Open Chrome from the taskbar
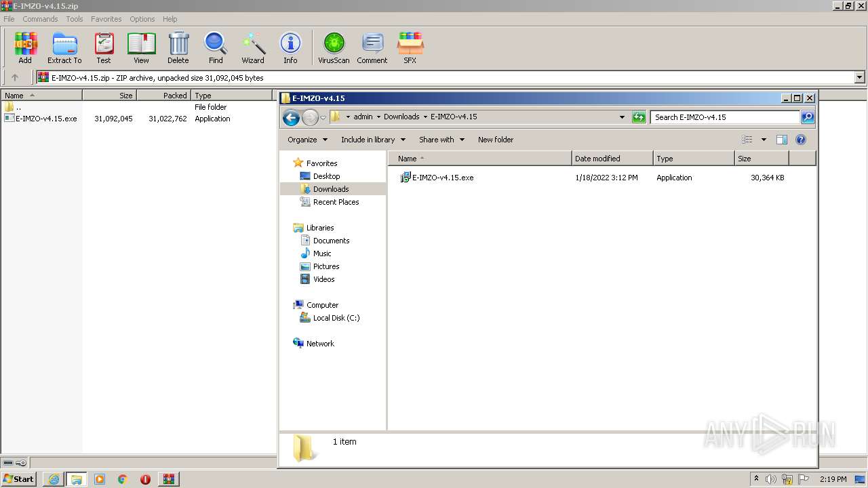868x488 pixels. [x=123, y=479]
